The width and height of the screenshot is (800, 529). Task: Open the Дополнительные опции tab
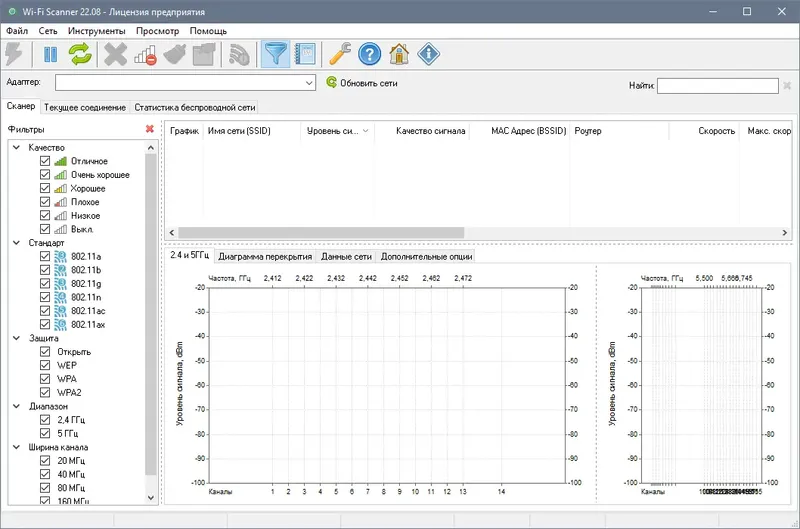[426, 257]
